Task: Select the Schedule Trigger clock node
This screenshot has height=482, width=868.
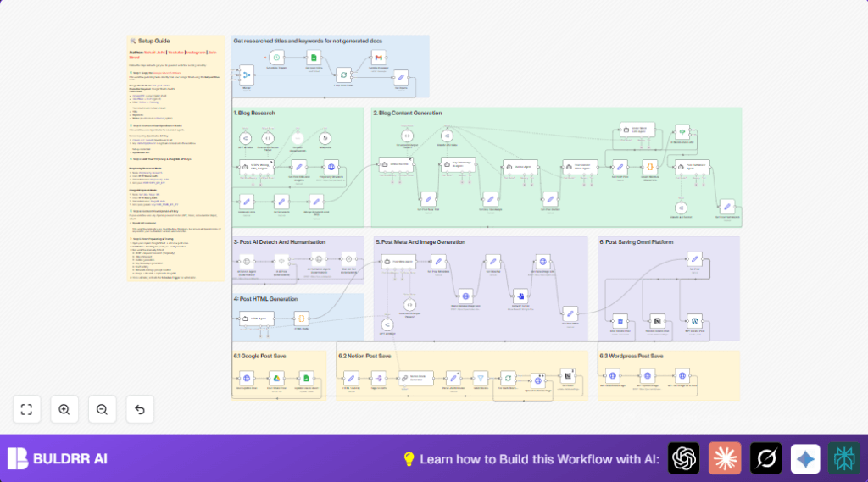Action: click(275, 58)
